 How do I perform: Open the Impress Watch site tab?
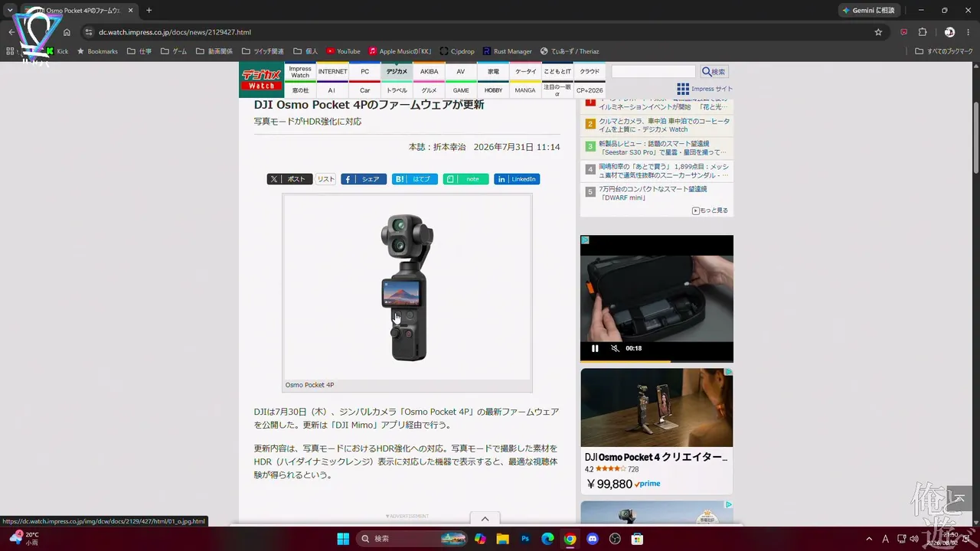pyautogui.click(x=300, y=71)
